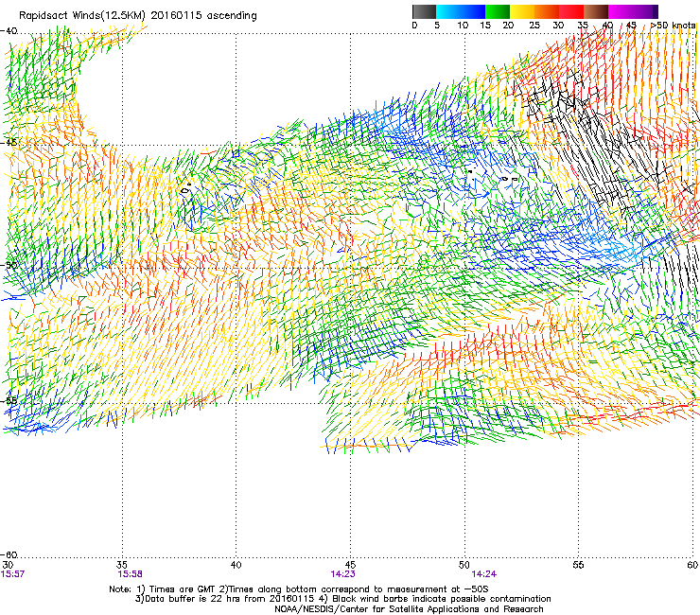Click the '-40' latitude axis label
This screenshot has height=615, width=700.
click(9, 31)
